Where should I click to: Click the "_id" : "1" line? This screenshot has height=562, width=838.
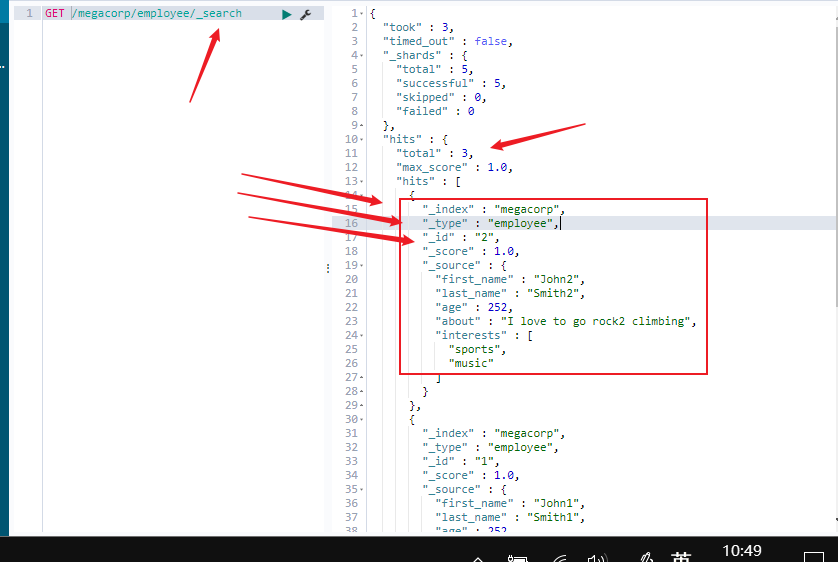461,461
